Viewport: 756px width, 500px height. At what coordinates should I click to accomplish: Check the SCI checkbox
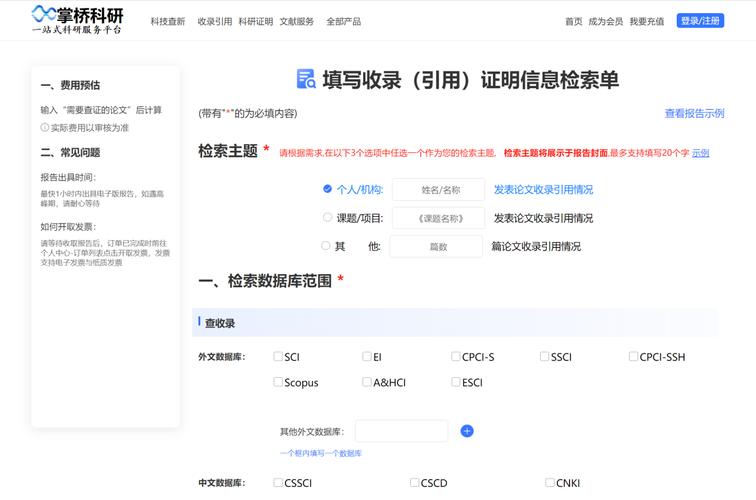278,356
